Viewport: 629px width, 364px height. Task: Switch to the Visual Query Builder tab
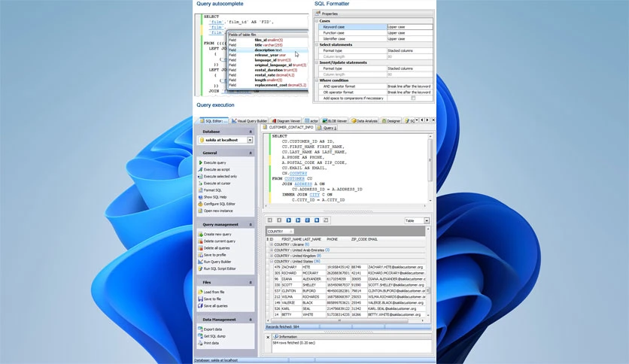[x=249, y=120]
